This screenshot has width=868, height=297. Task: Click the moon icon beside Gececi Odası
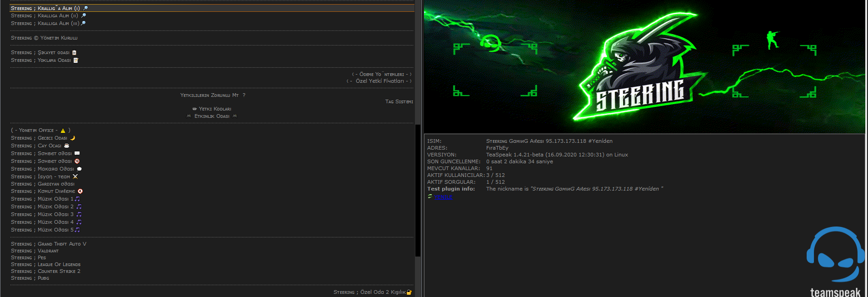(x=72, y=138)
